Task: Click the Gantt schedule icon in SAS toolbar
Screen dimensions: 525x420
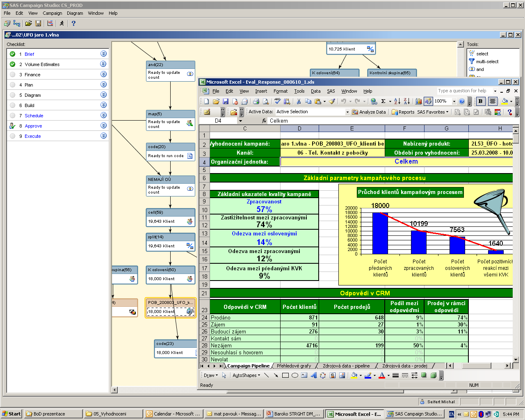Action: pos(50,23)
